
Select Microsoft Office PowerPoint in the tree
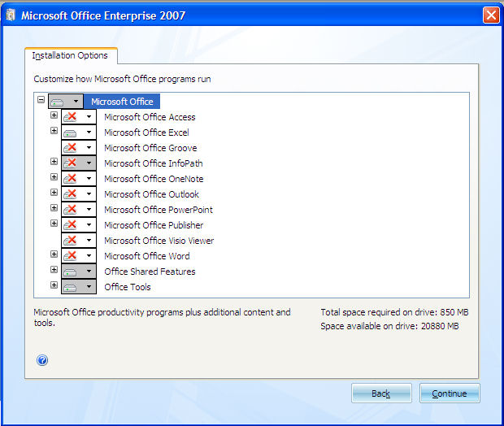point(159,210)
